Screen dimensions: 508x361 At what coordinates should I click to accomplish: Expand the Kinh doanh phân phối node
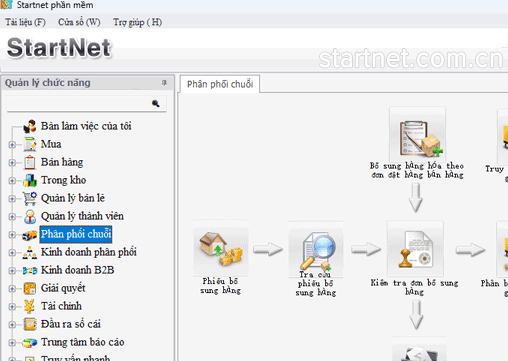12,253
